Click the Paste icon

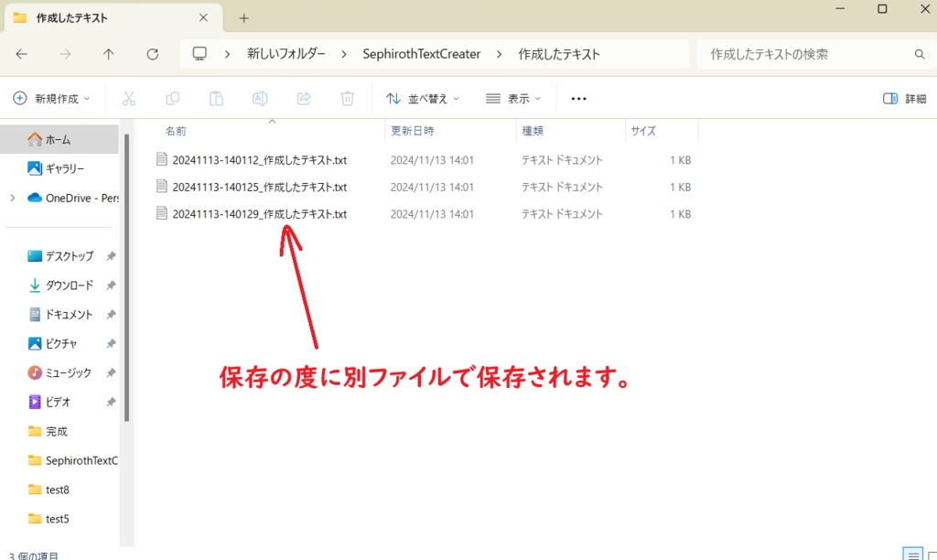point(216,98)
